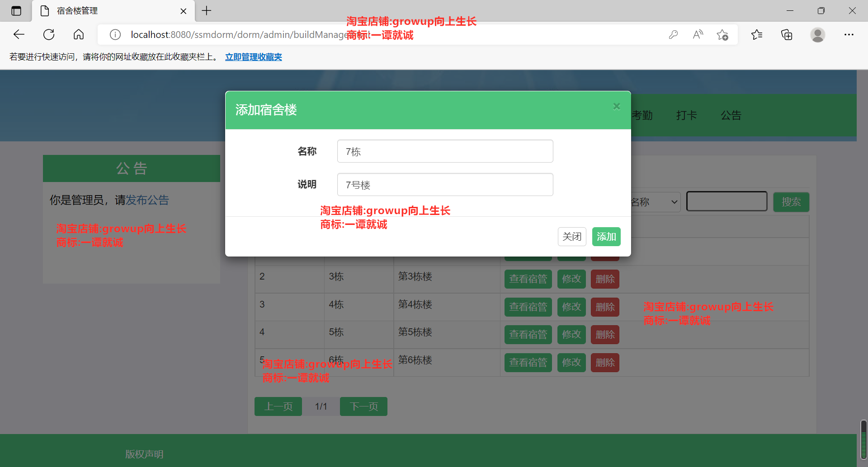
Task: View site information icon in address bar
Action: tap(115, 34)
